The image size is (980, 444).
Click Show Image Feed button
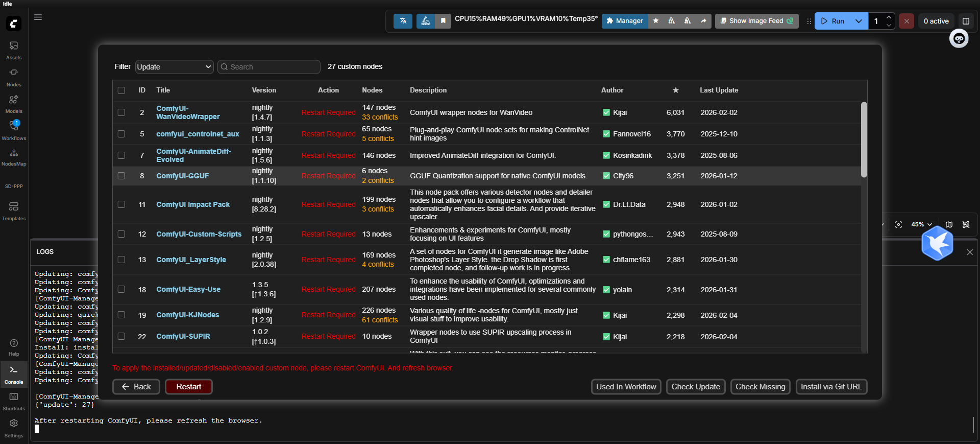pyautogui.click(x=756, y=21)
